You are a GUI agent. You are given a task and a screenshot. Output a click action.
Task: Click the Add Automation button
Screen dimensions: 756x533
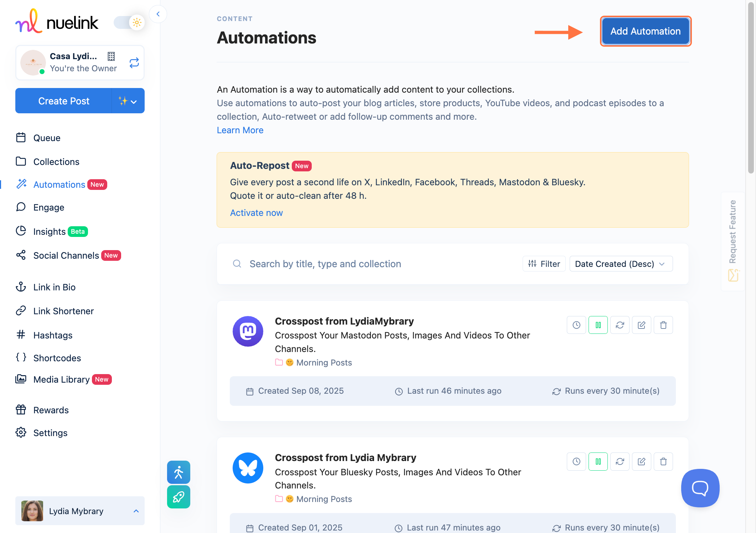[645, 31]
